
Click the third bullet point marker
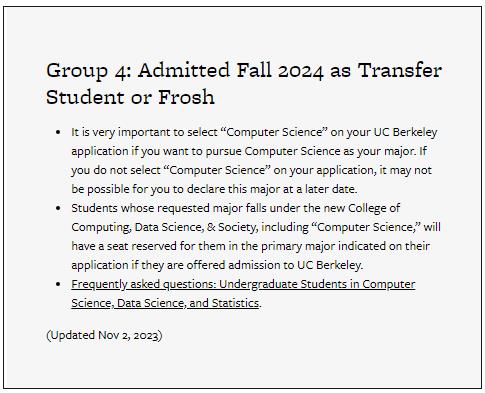pos(59,284)
